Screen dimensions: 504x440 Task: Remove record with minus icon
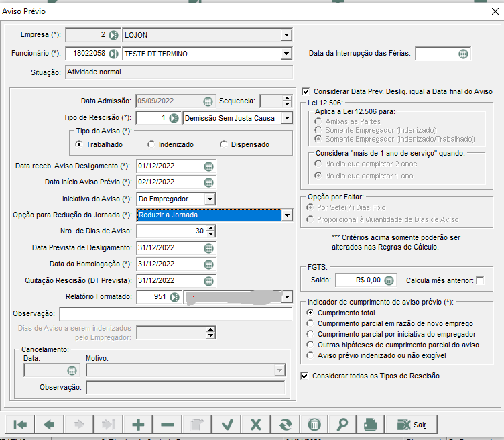(168, 425)
